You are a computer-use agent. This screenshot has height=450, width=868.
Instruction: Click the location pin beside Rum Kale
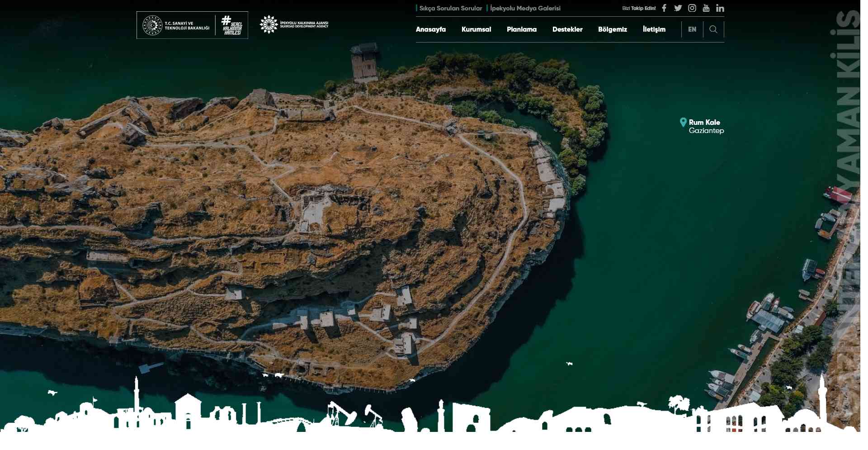(683, 122)
